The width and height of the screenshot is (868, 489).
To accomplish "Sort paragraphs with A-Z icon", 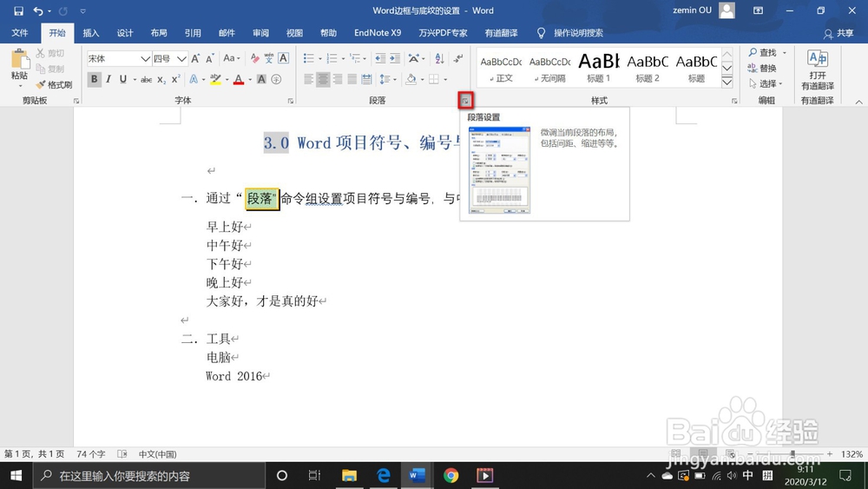I will point(439,58).
